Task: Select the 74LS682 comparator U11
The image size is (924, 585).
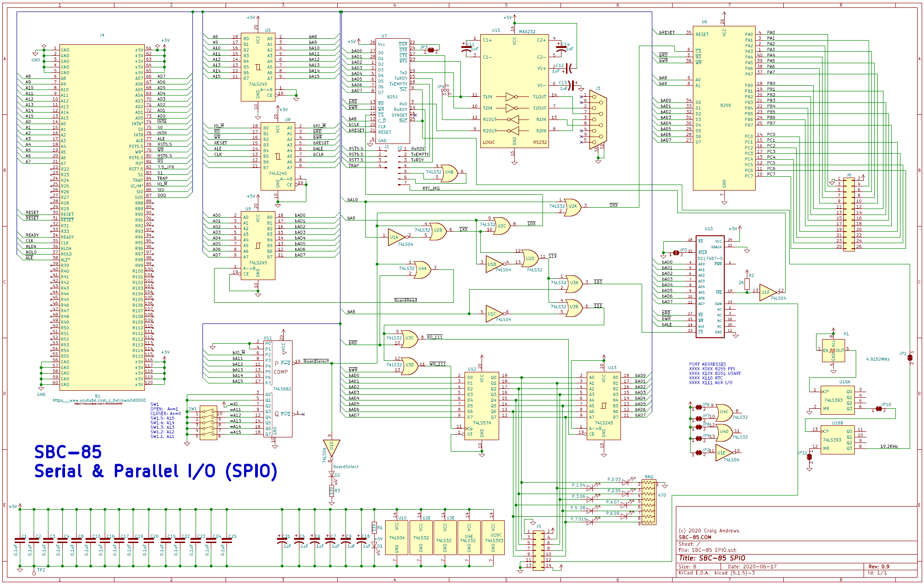Action: pos(278,389)
